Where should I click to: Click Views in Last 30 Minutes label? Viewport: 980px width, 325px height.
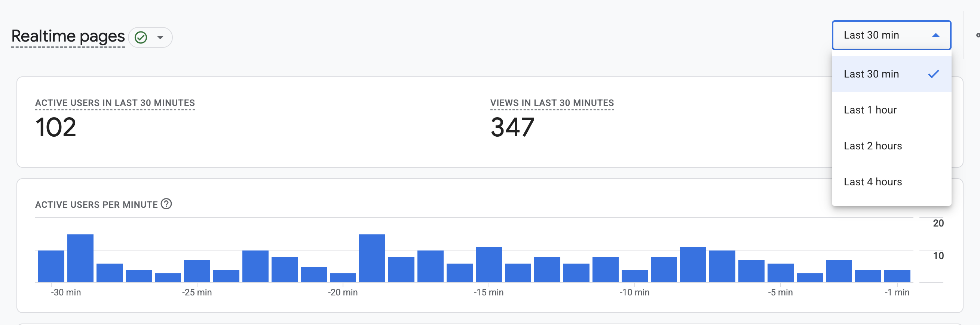552,103
